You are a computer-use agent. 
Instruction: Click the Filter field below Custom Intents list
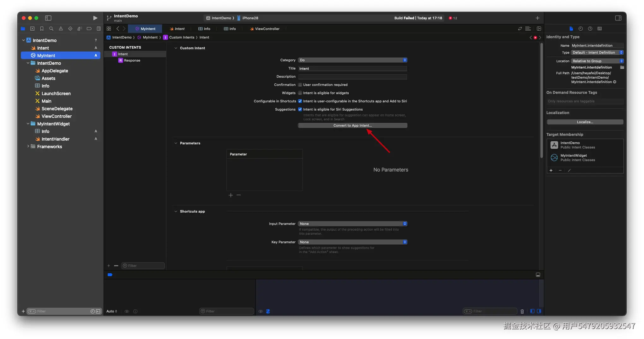pyautogui.click(x=143, y=266)
